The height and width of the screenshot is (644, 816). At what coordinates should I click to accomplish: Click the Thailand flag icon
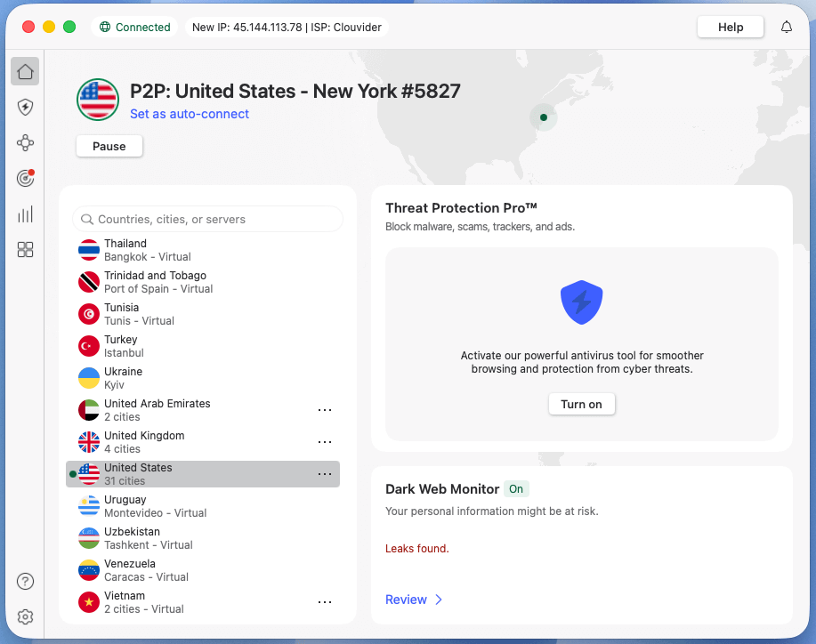[89, 250]
